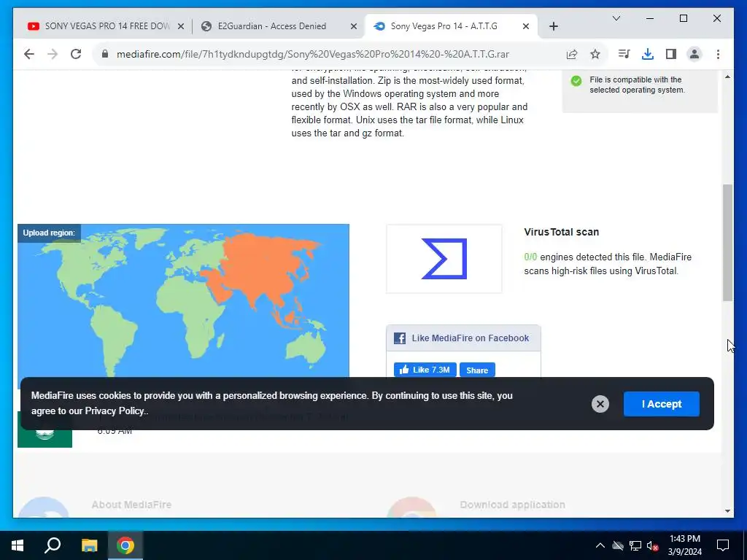
Task: Open the Windows Start menu
Action: [18, 545]
